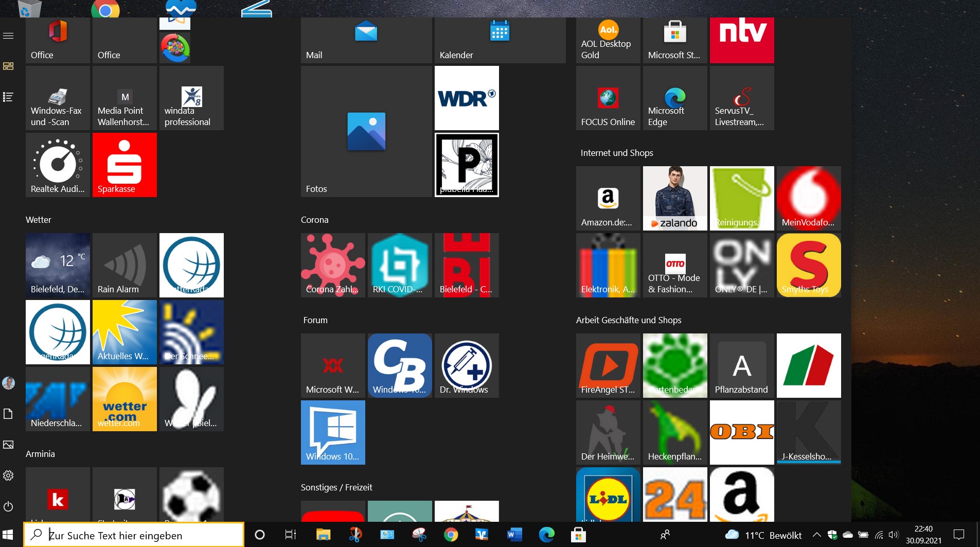Open the FOCUS Online tile

[608, 98]
